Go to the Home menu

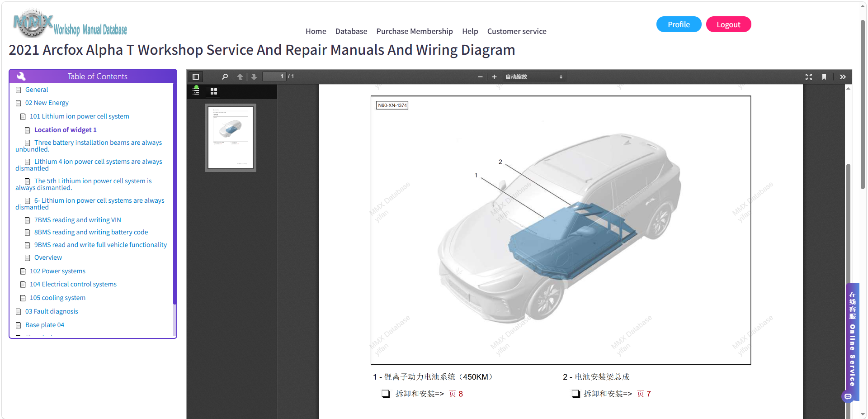pyautogui.click(x=316, y=31)
